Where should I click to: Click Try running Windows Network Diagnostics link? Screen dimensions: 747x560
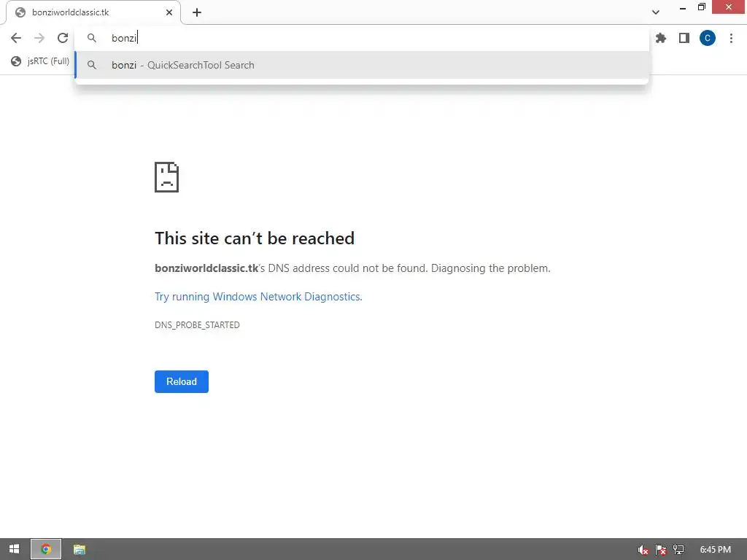click(258, 297)
